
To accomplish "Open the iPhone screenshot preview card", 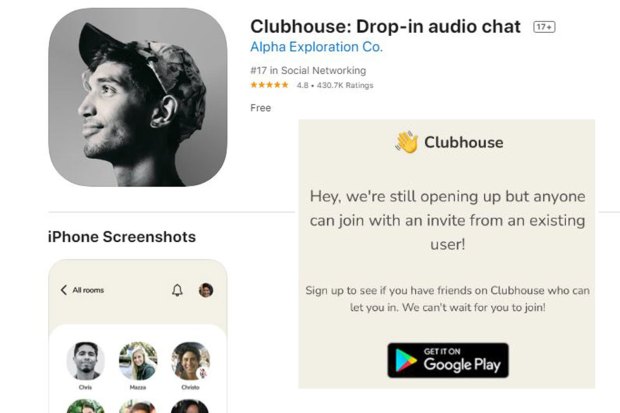I will [138, 336].
